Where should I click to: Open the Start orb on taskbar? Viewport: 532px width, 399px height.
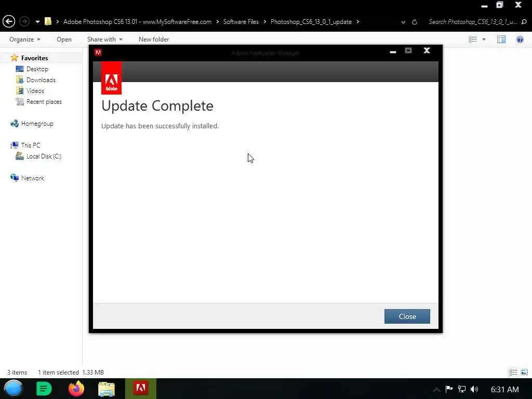point(13,389)
